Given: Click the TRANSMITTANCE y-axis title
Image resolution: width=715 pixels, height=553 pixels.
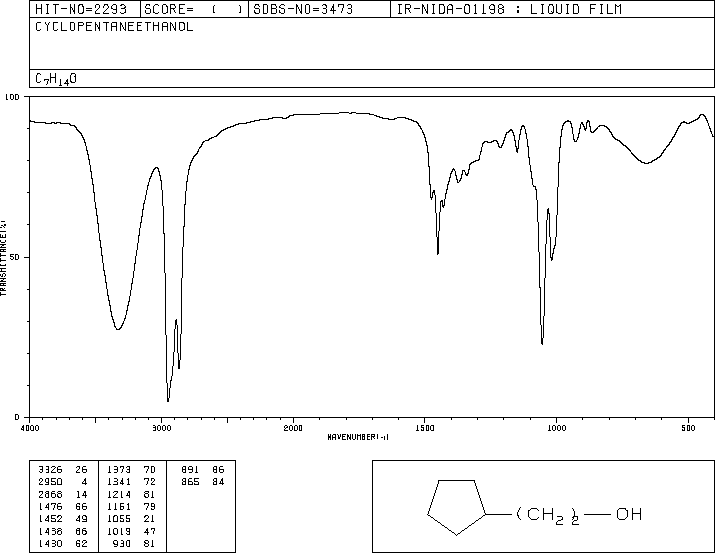Looking at the screenshot, I should tap(3, 258).
